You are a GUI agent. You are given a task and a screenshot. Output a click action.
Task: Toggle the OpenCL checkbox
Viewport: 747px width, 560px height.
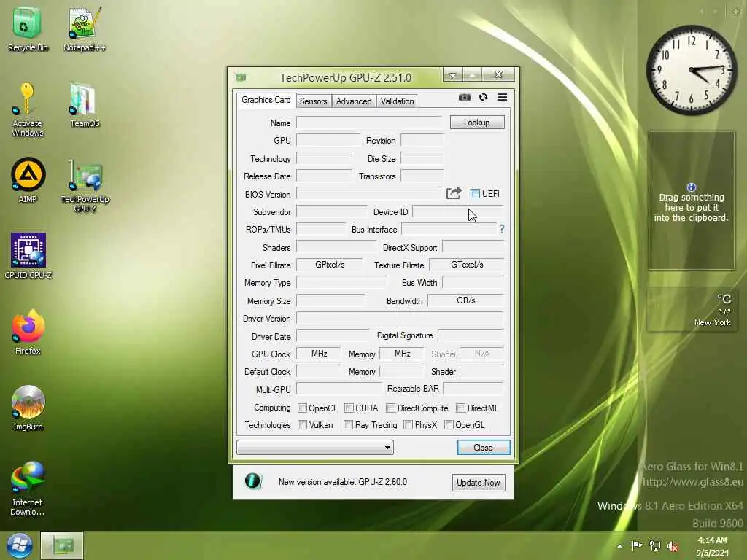(302, 408)
